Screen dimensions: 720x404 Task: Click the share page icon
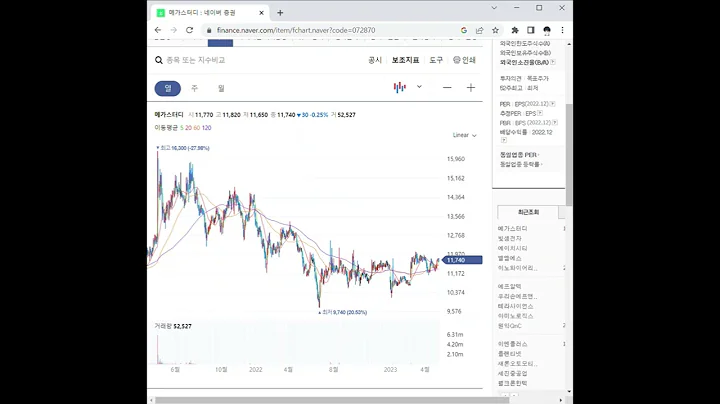coord(479,30)
